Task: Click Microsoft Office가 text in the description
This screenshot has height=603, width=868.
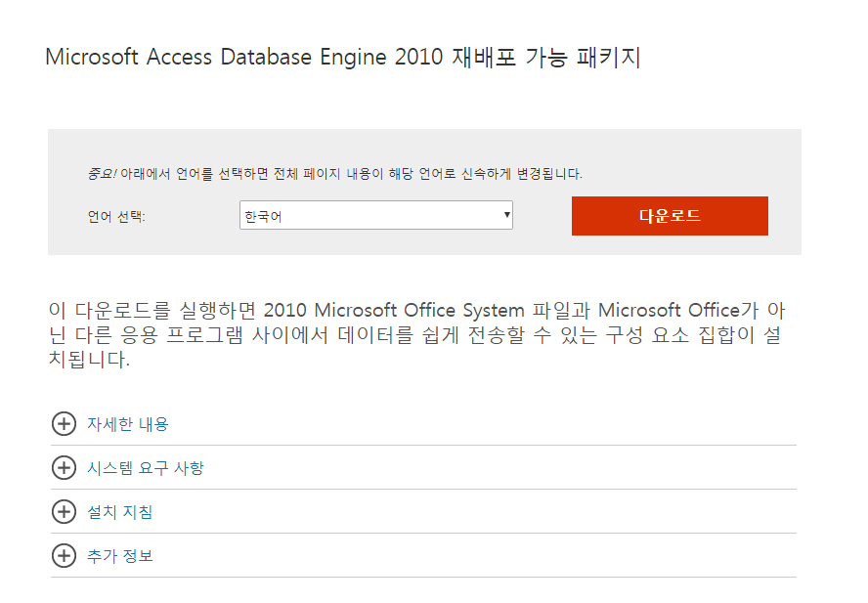Action: [678, 310]
